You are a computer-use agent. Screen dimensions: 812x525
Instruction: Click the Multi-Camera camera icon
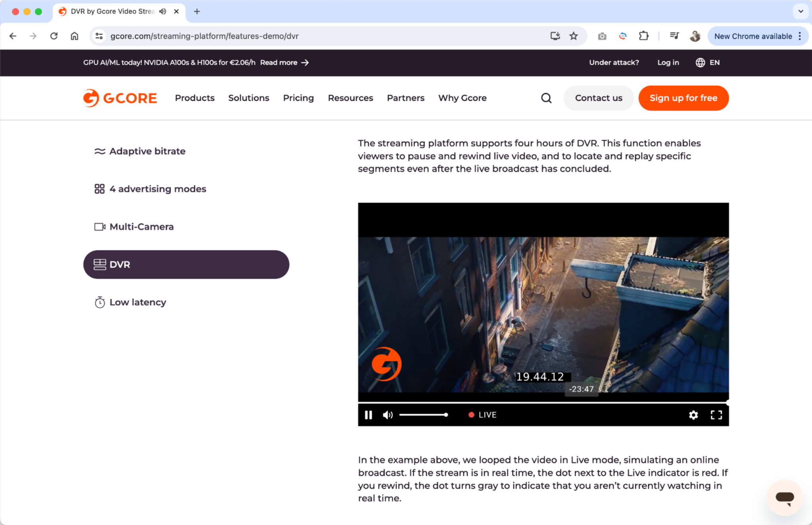100,226
